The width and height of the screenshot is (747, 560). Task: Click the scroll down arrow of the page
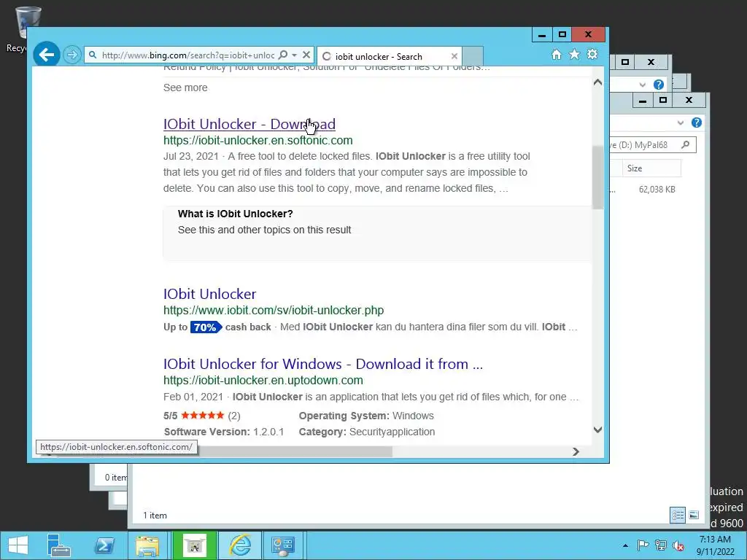(598, 429)
